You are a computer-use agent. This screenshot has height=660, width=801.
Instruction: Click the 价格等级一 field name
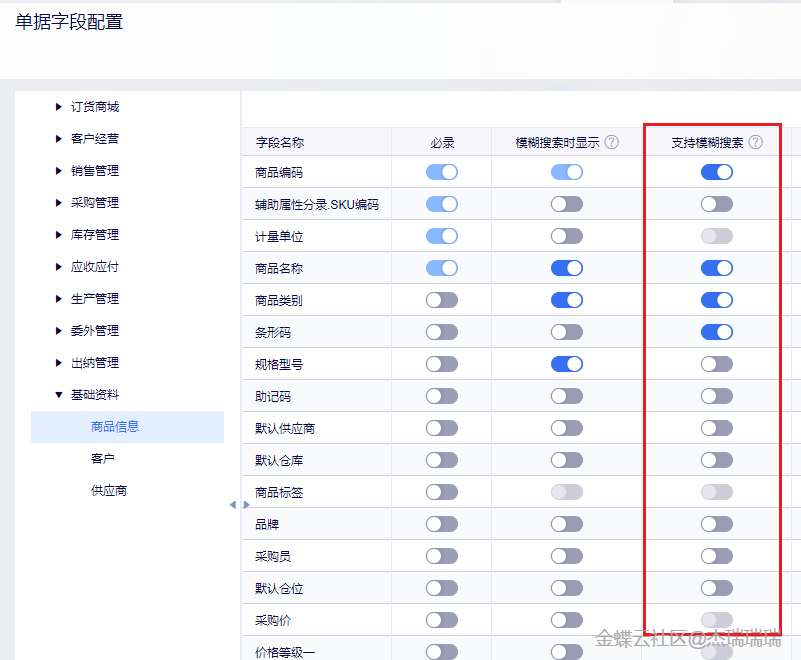click(285, 652)
